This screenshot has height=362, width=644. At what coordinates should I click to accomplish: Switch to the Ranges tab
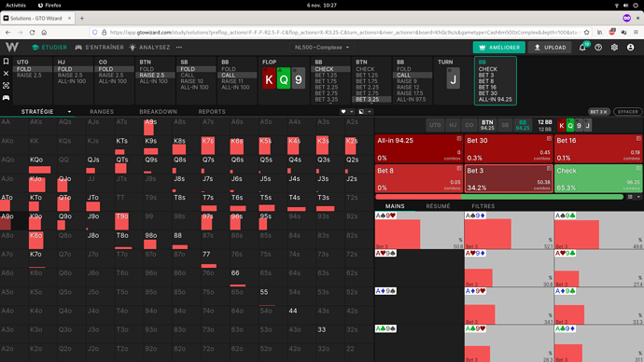coord(102,112)
